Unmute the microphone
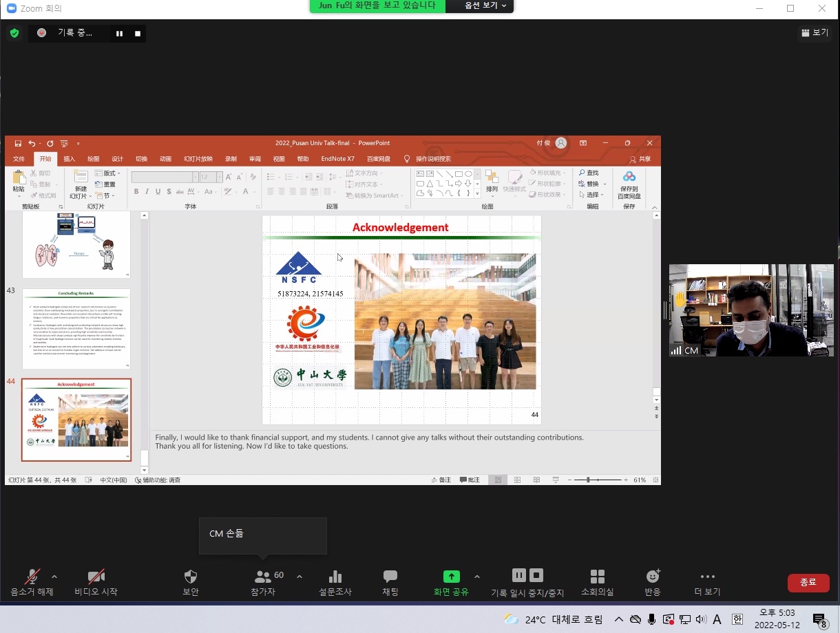This screenshot has height=633, width=840. (x=32, y=577)
